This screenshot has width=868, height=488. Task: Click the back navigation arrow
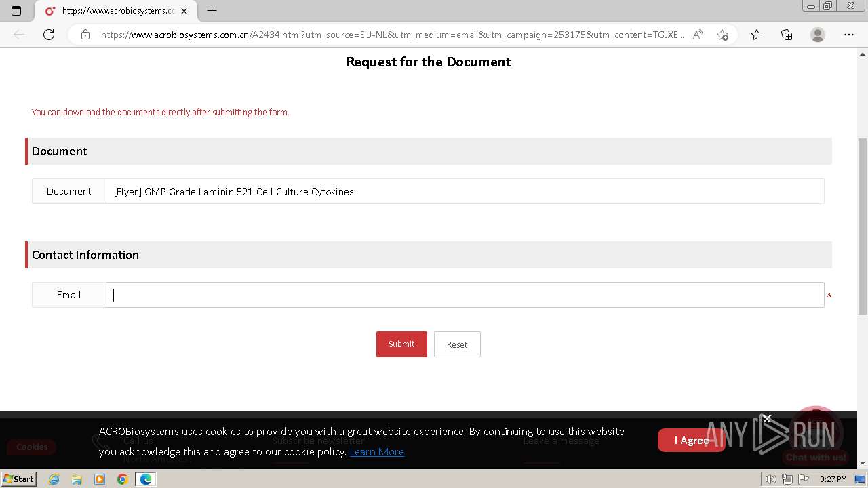[x=19, y=35]
